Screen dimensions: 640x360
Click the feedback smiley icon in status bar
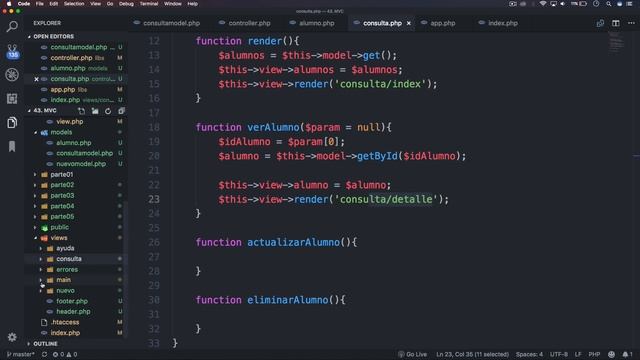tap(611, 354)
